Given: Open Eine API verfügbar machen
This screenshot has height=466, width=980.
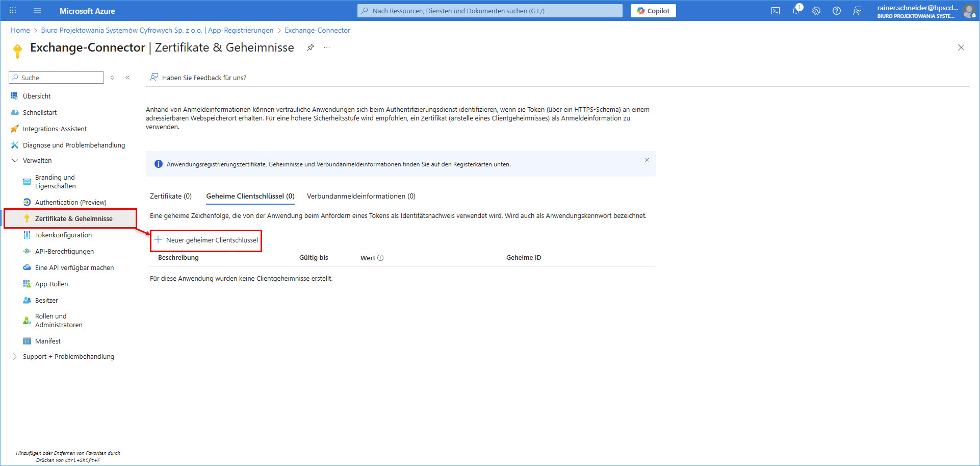Looking at the screenshot, I should (x=74, y=267).
